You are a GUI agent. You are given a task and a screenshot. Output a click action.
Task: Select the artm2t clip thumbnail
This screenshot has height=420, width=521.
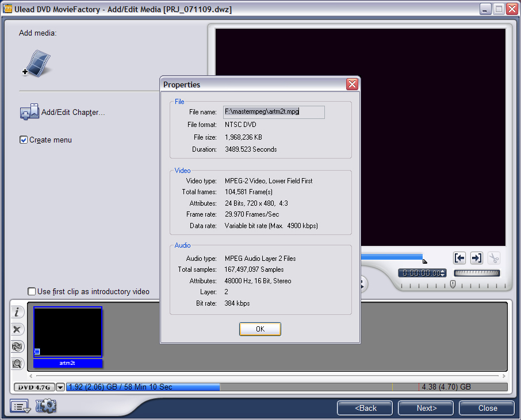pyautogui.click(x=68, y=332)
